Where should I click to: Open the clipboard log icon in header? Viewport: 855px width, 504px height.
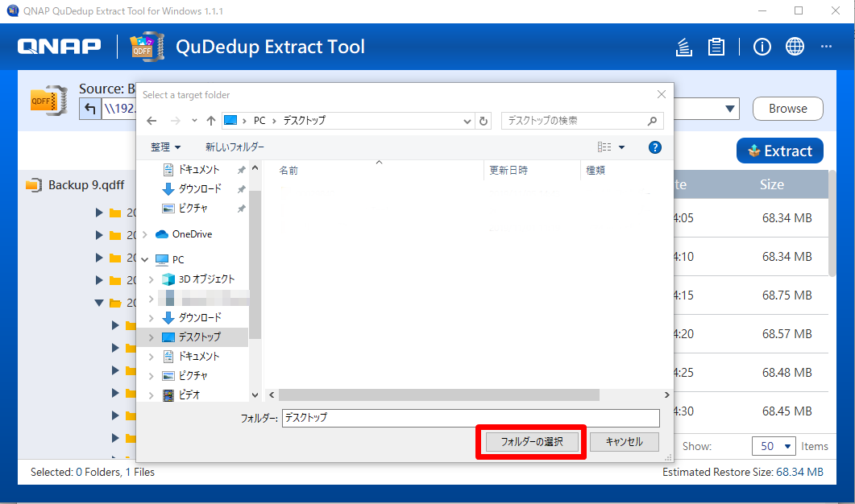[x=716, y=47]
